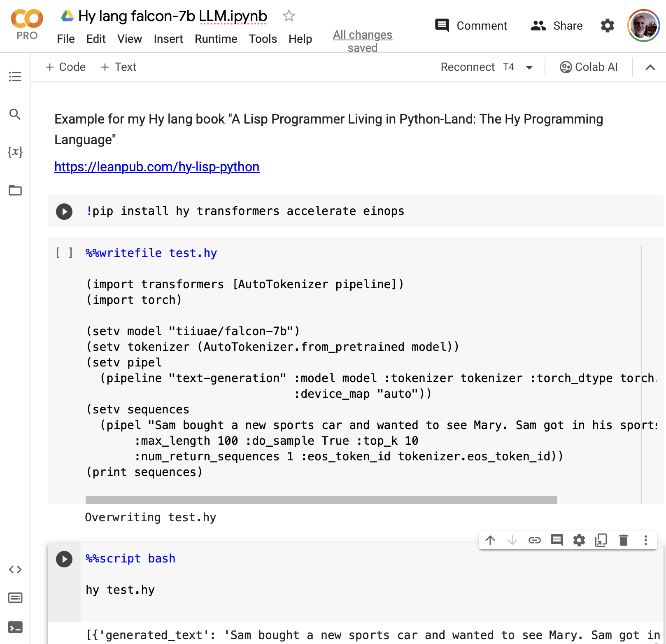This screenshot has width=666, height=644.
Task: Expand the runtime connection options dropdown
Action: 529,68
